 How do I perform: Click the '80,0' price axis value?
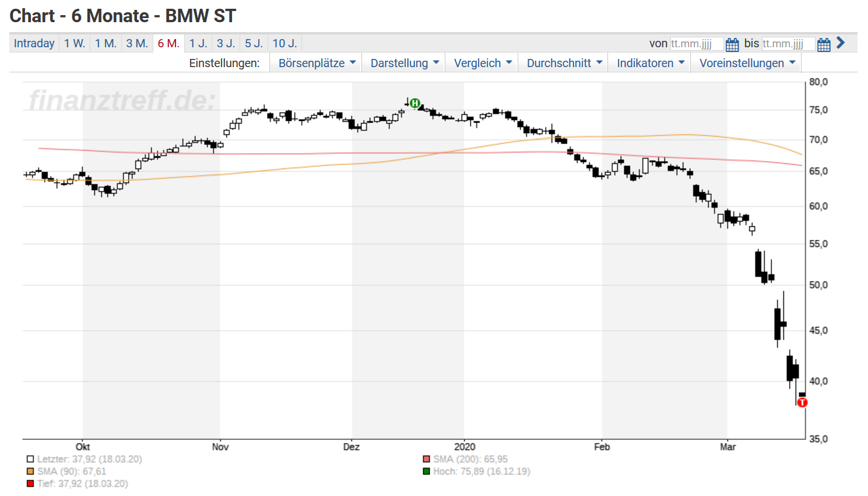[x=818, y=82]
